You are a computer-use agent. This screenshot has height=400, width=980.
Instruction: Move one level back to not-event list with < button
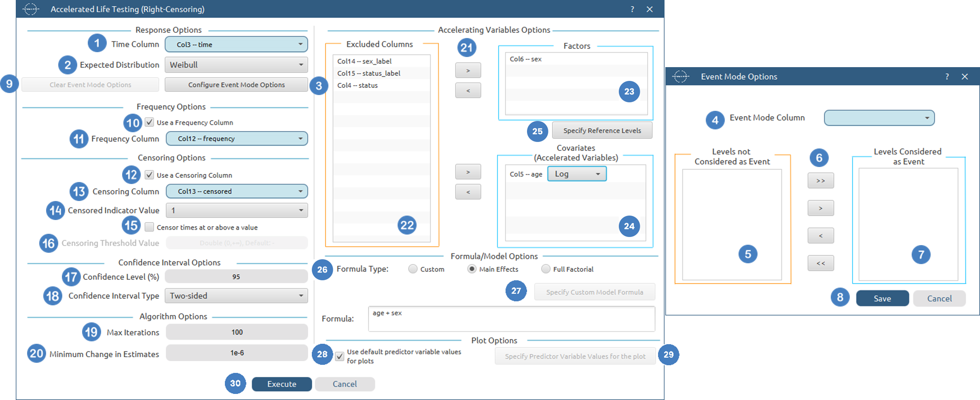pyautogui.click(x=821, y=235)
